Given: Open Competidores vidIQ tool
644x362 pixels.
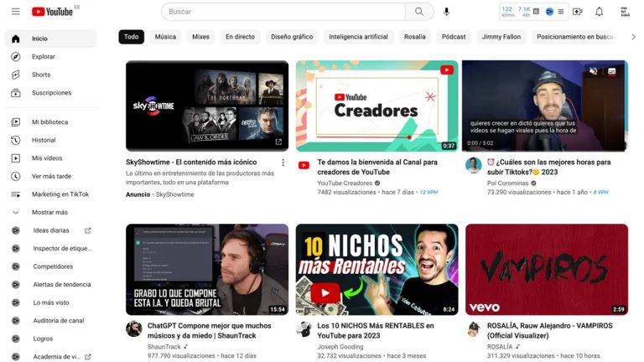Looking at the screenshot, I should [51, 266].
